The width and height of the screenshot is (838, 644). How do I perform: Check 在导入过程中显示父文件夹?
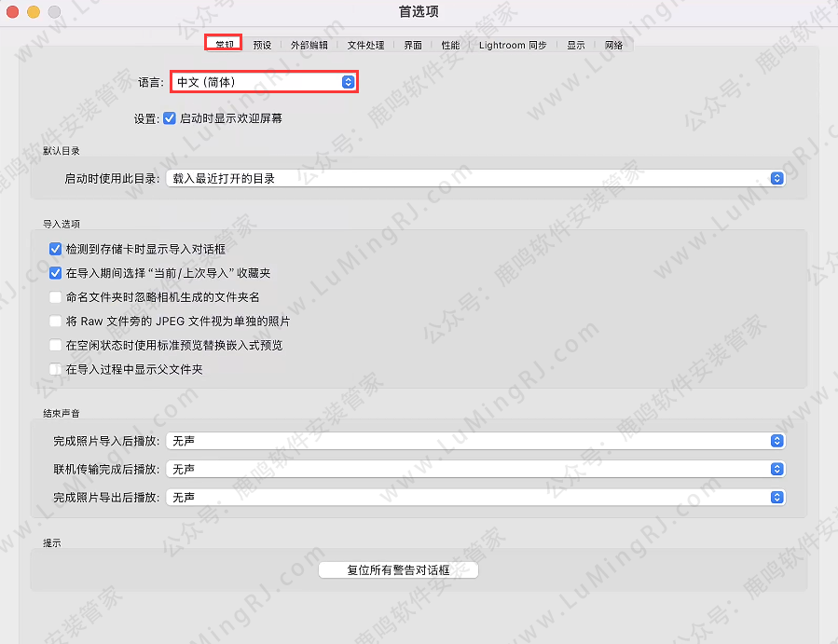pyautogui.click(x=55, y=370)
